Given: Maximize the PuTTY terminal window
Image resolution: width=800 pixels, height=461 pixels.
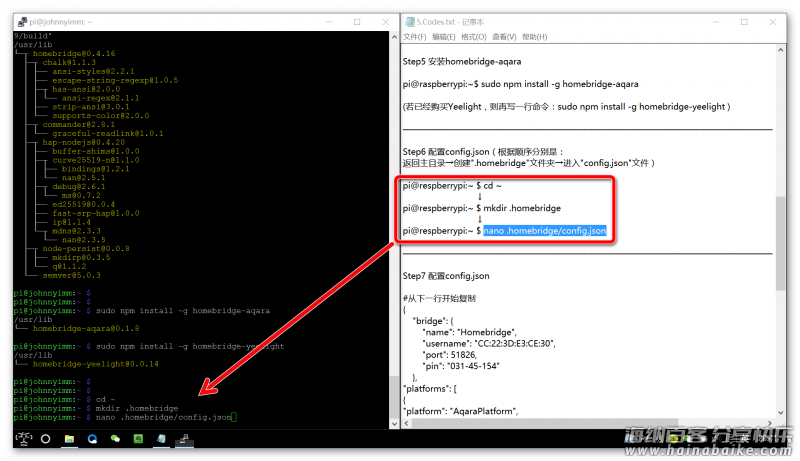Looking at the screenshot, I should coord(357,22).
